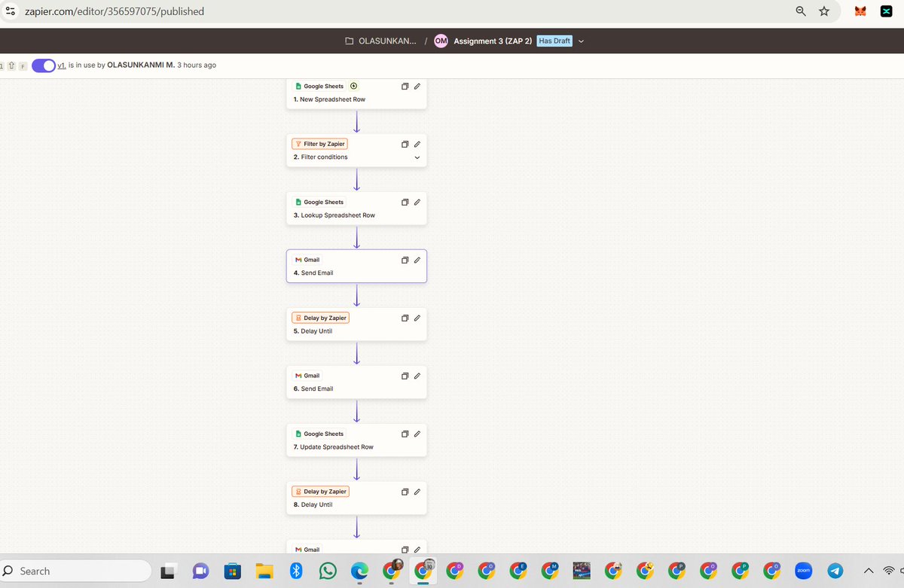Edit step 8 Delay Until via pencil
The image size is (904, 588).
[417, 492]
